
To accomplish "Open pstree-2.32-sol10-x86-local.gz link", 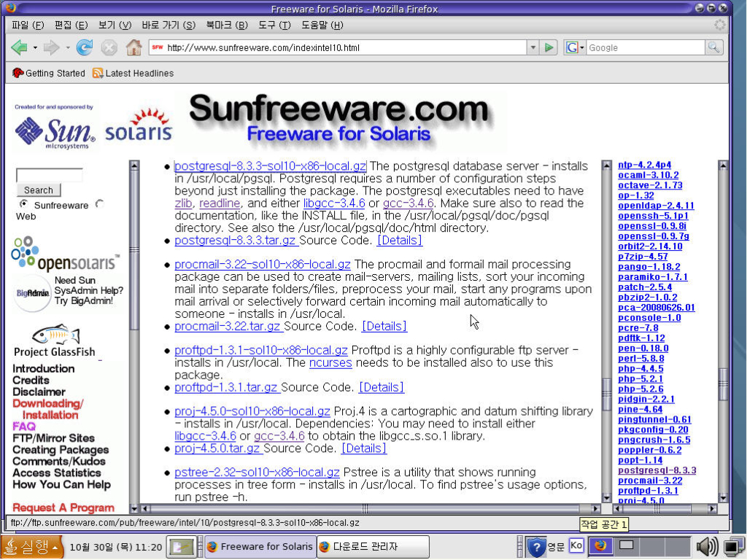I will [x=257, y=472].
